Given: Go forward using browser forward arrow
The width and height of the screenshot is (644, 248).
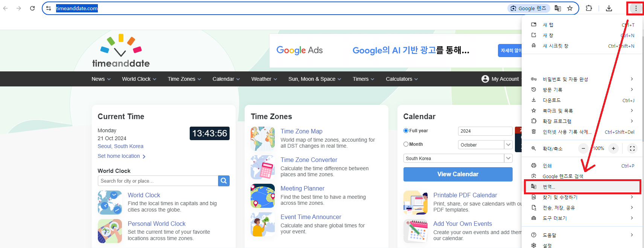Looking at the screenshot, I should pyautogui.click(x=19, y=8).
